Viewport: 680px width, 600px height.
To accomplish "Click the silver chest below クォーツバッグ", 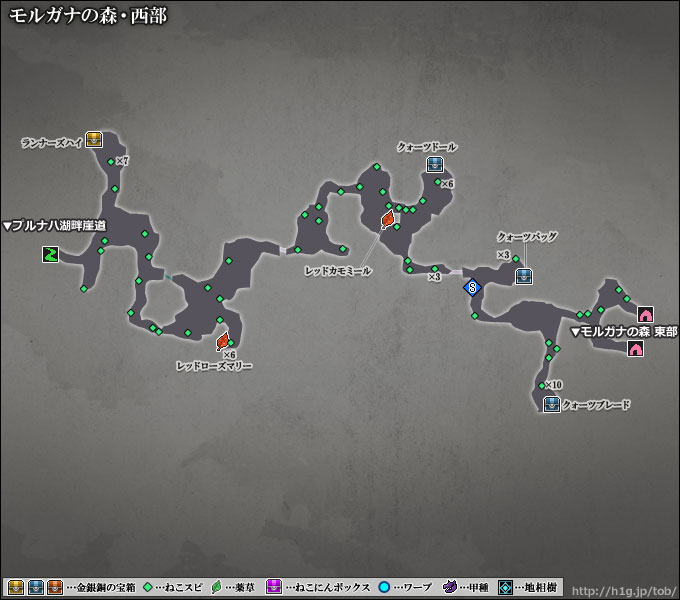I will coord(524,276).
